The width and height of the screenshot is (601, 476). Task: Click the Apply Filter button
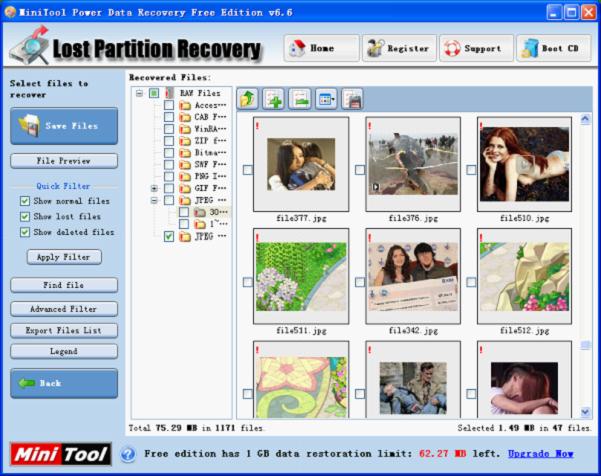coord(64,257)
